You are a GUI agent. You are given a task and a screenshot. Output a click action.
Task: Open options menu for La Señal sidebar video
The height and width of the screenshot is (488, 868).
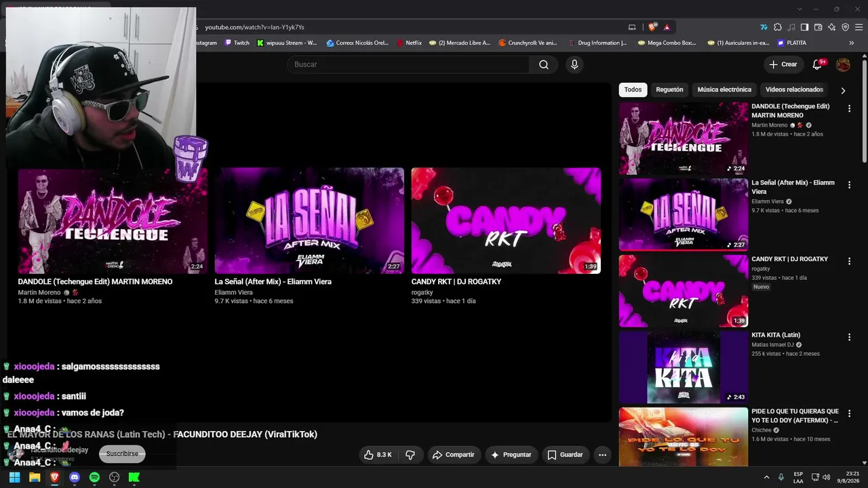click(849, 184)
